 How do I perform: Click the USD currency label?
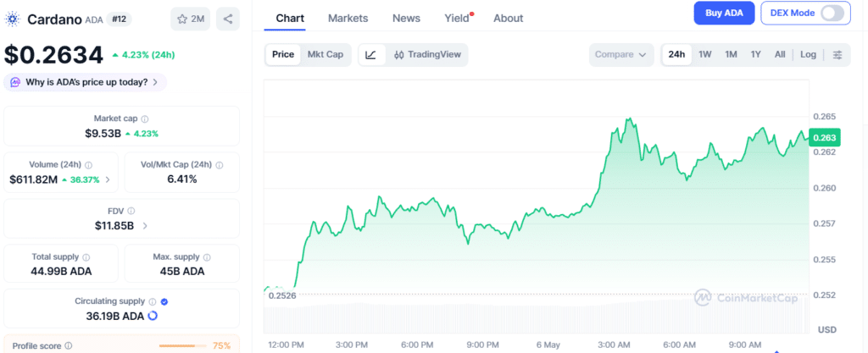coord(827,330)
